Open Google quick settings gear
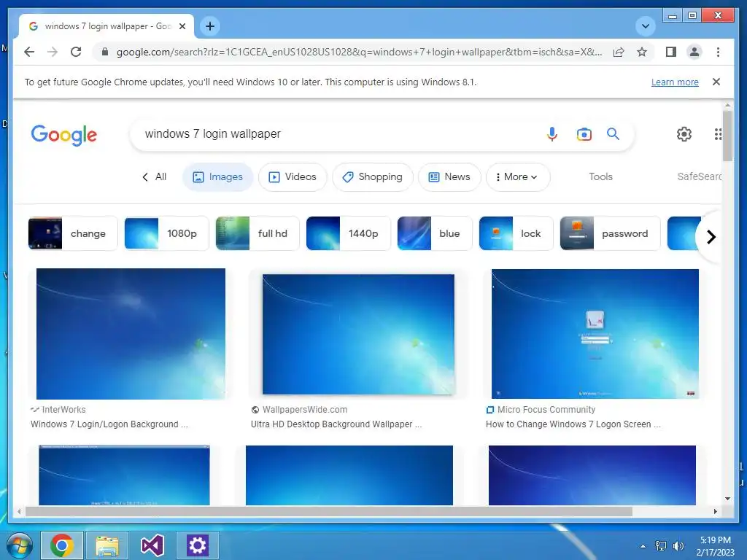Image resolution: width=747 pixels, height=560 pixels. (684, 134)
